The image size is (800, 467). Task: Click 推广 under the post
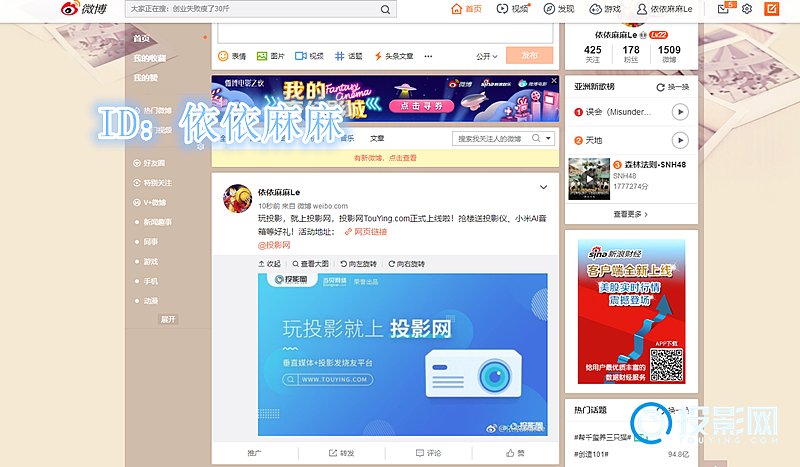tap(254, 453)
